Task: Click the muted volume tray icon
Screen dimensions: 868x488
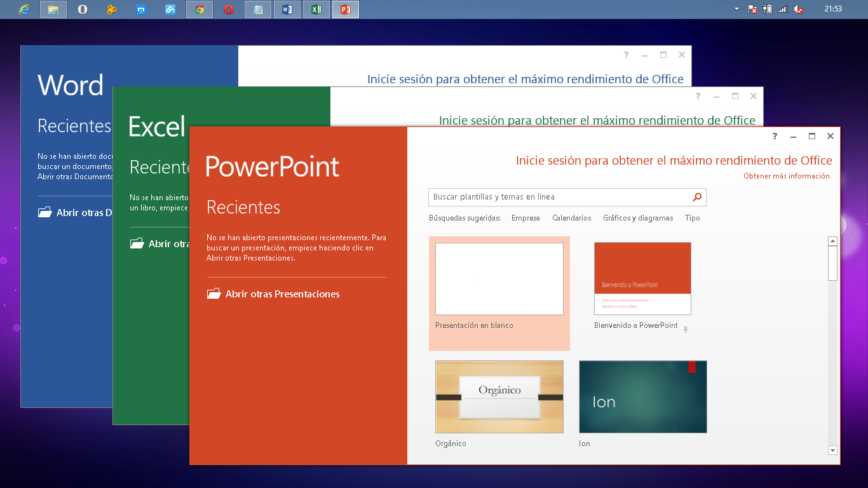Action: (799, 10)
